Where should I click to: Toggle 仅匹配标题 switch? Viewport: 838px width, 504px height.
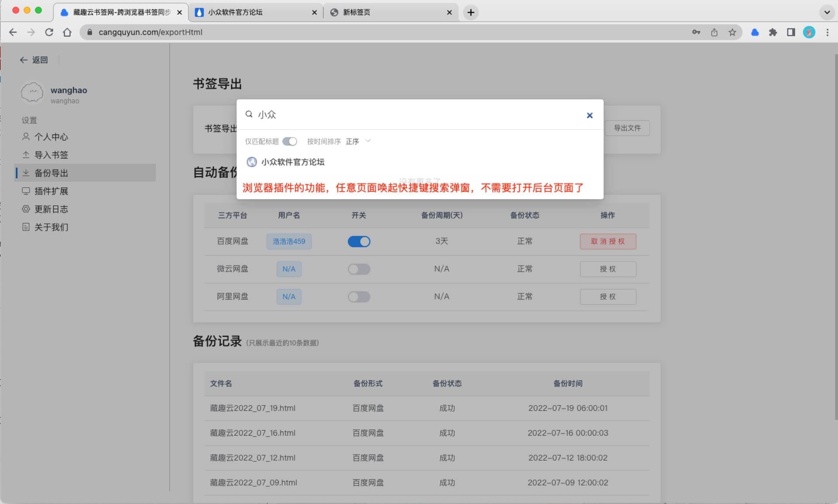point(289,141)
